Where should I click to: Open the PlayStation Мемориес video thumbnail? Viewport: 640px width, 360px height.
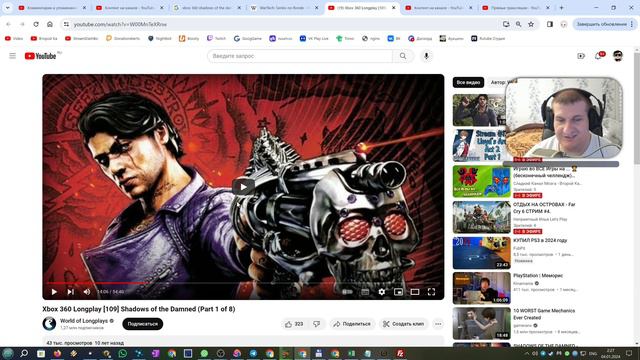(x=482, y=288)
